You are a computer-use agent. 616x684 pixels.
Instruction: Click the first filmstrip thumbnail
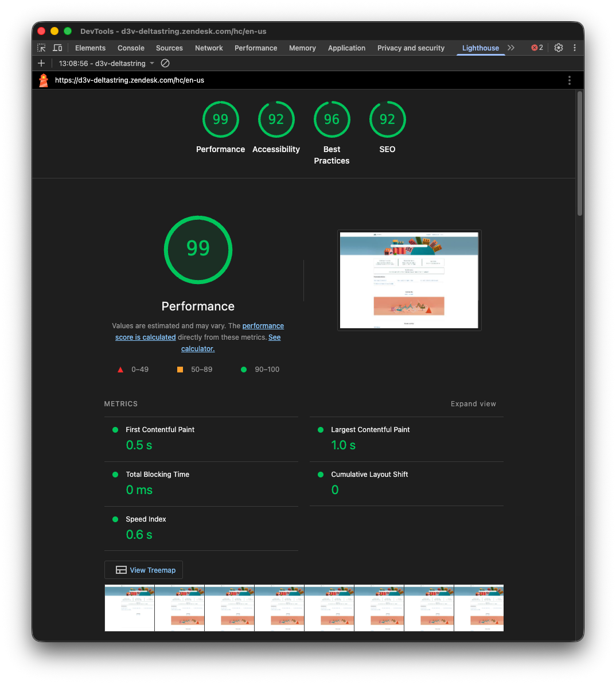129,608
